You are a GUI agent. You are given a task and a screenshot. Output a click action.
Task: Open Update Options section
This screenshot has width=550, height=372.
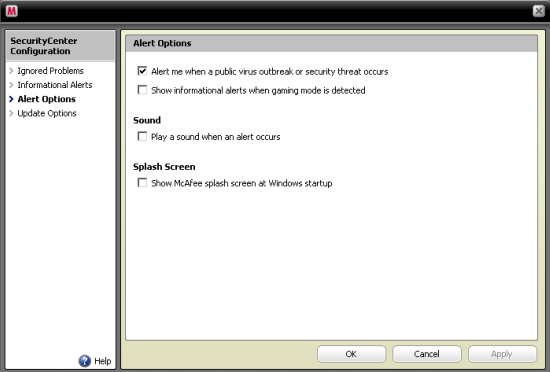pyautogui.click(x=47, y=113)
